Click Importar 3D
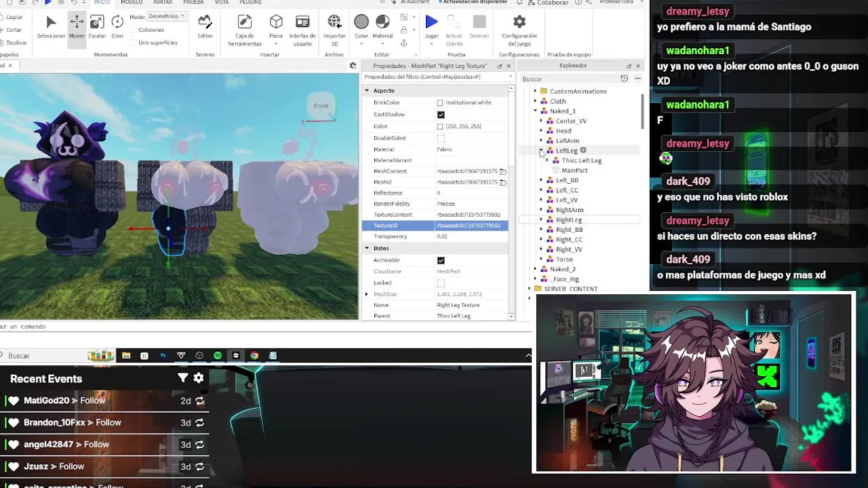The width and height of the screenshot is (868, 488). point(334,30)
